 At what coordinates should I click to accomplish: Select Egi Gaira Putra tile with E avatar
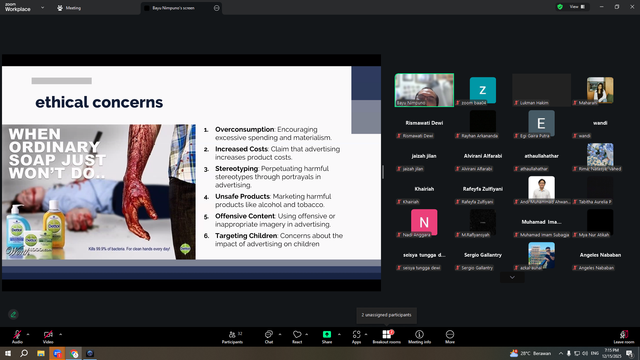[x=542, y=123]
